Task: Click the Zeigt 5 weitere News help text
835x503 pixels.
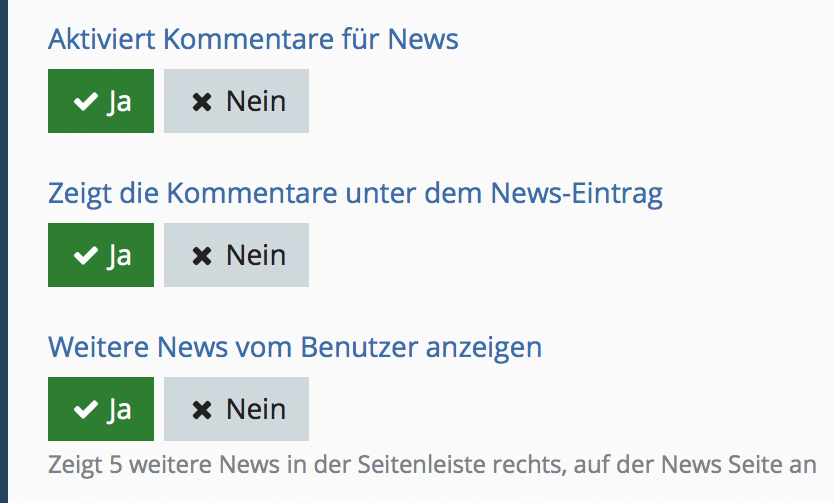Action: (x=432, y=465)
